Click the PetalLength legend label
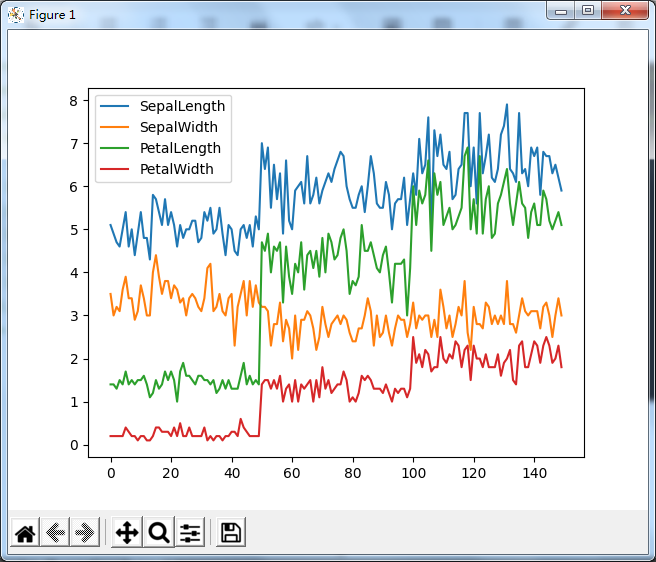This screenshot has width=656, height=562. (180, 148)
